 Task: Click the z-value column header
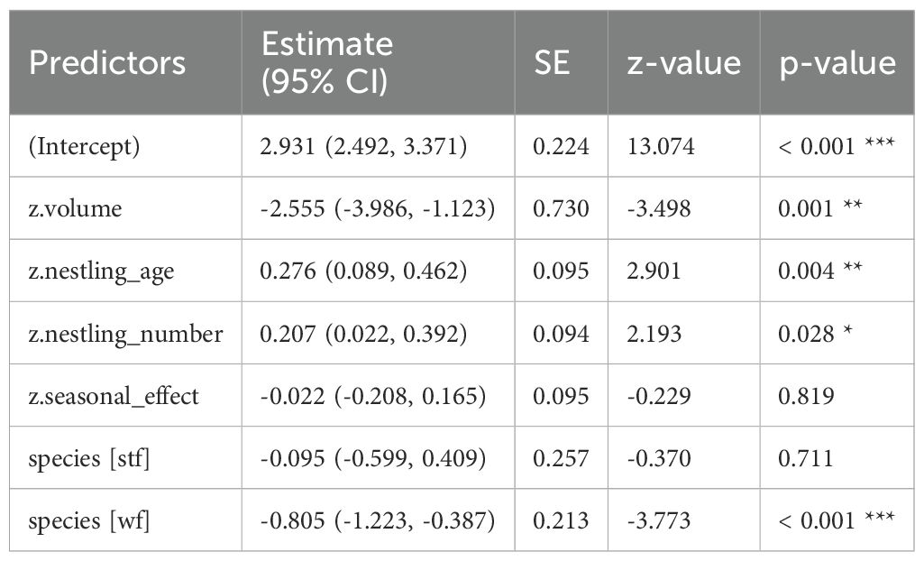tap(682, 62)
